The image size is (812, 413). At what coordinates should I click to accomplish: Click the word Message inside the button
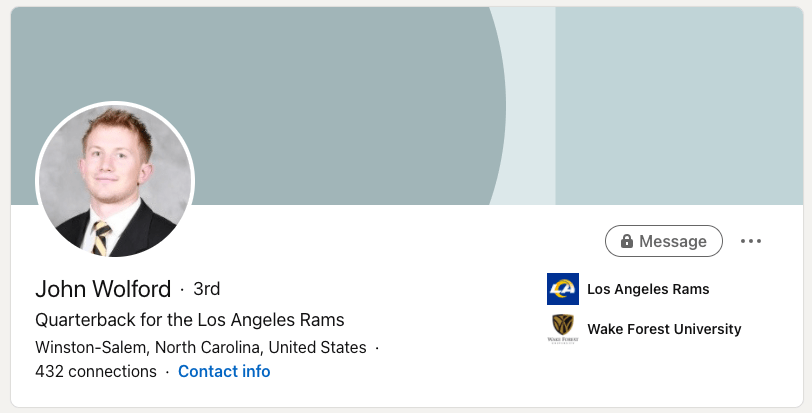673,241
